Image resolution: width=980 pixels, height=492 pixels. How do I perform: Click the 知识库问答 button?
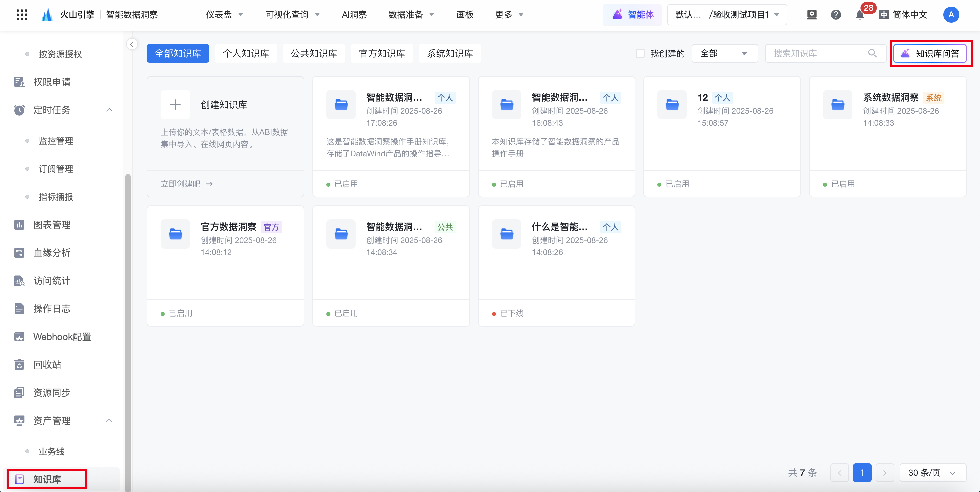pyautogui.click(x=929, y=53)
